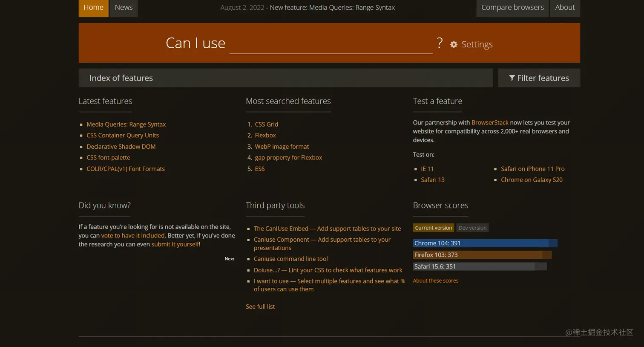The image size is (644, 347).
Task: Open CSS font-palette feature
Action: click(108, 158)
